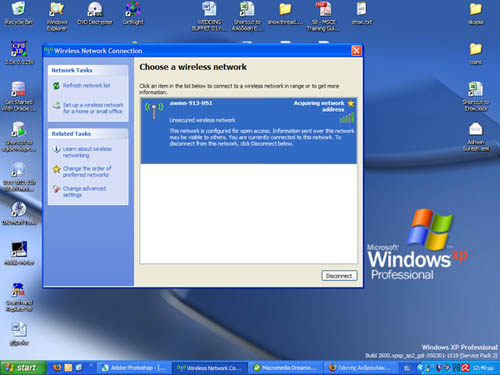The width and height of the screenshot is (500, 375).
Task: Open the Start menu
Action: (x=22, y=368)
